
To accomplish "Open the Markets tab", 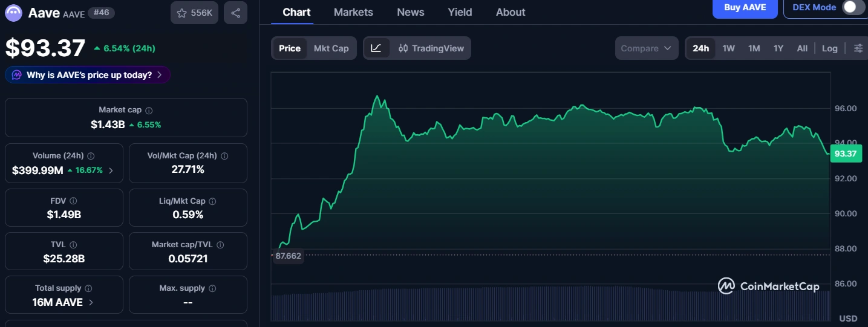I will (353, 12).
